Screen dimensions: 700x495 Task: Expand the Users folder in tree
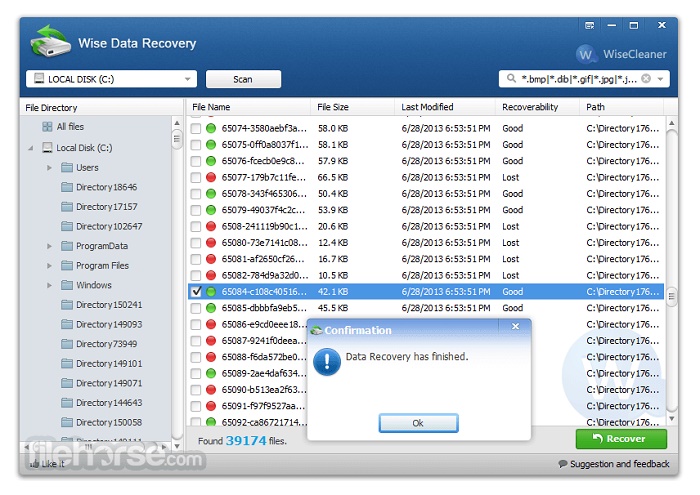pos(50,168)
